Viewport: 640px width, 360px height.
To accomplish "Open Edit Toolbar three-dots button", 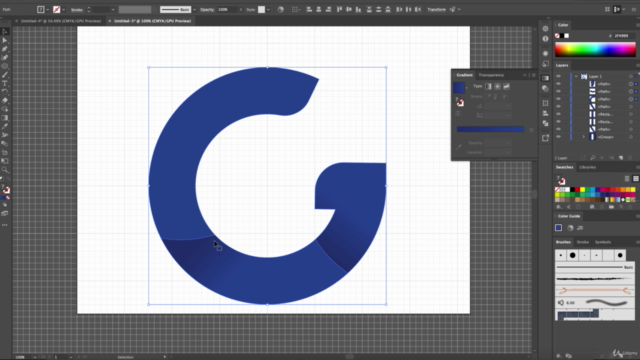I will coord(5,225).
